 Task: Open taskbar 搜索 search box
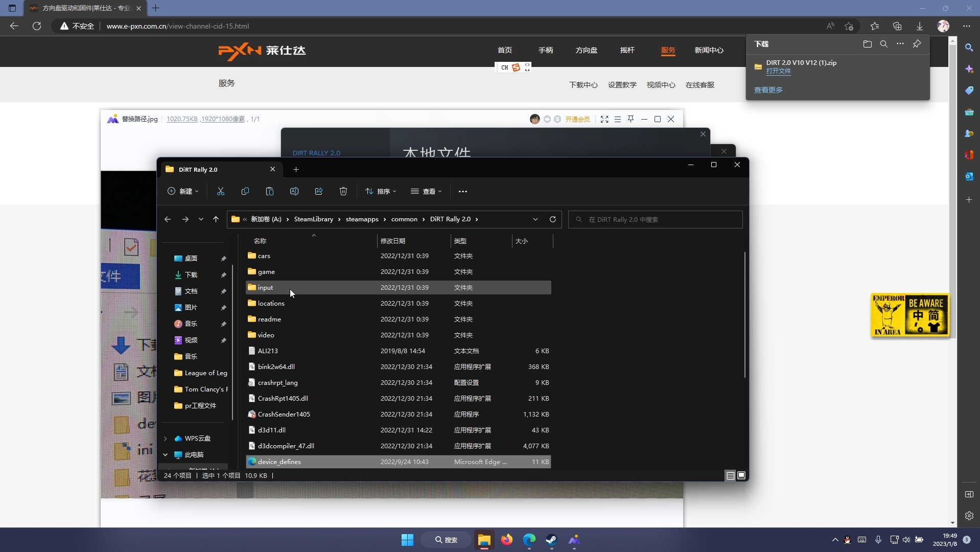(446, 540)
